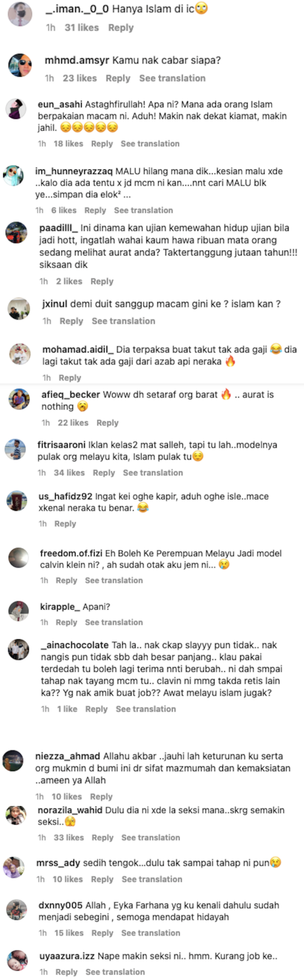The height and width of the screenshot is (980, 304).
Task: Open mohamad.aidil_ username link
Action: point(78,349)
